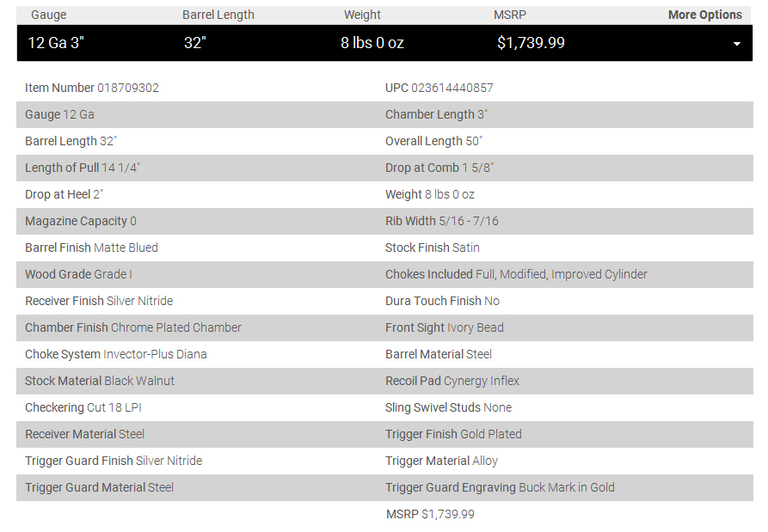This screenshot has height=532, width=768.
Task: Click the Gauge column header
Action: [x=48, y=15]
